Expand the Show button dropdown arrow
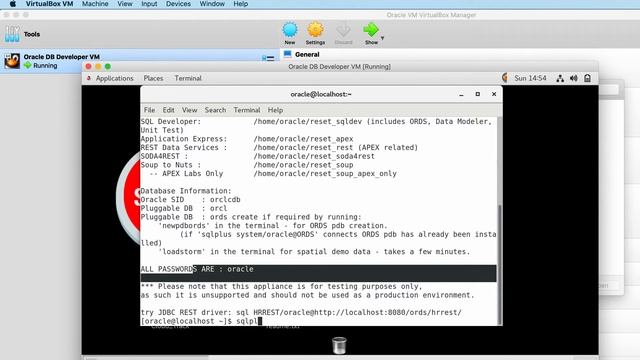Screen dimensions: 640x360 382,38
